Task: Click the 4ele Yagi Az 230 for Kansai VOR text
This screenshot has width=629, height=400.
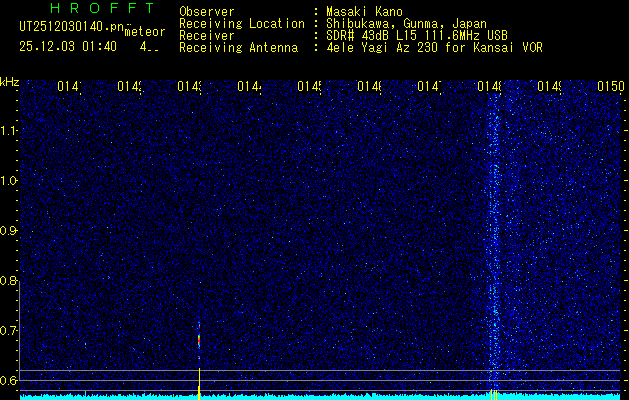Action: coord(434,48)
